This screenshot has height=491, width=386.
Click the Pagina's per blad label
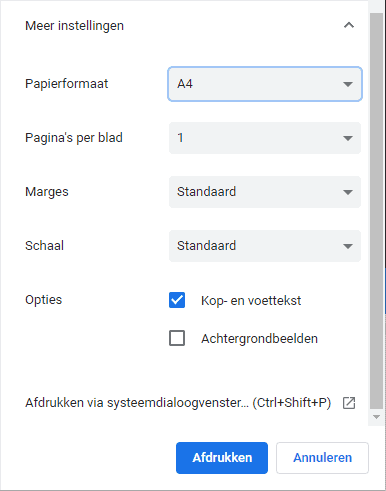point(74,138)
